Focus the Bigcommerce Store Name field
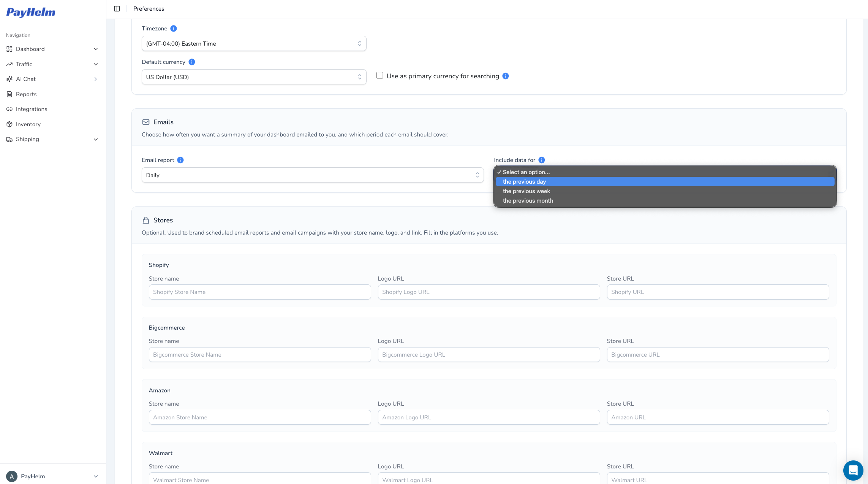 [x=260, y=355]
